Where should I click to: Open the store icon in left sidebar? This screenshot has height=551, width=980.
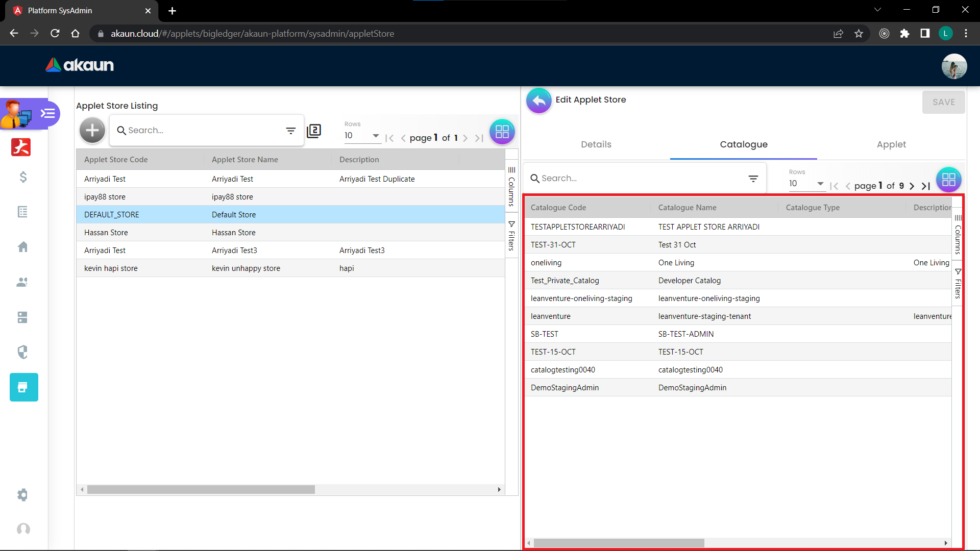pos(23,387)
